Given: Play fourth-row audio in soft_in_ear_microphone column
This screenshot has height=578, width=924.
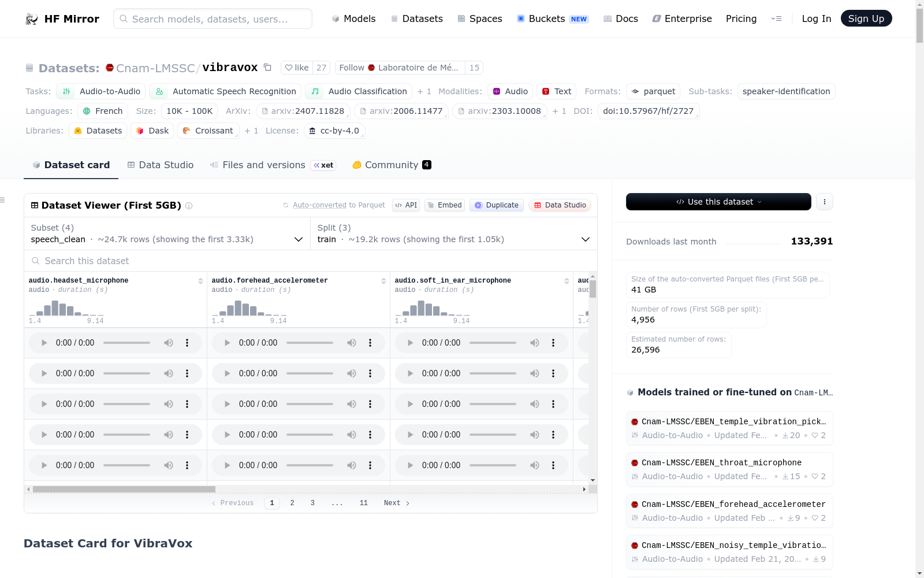Looking at the screenshot, I should tap(410, 435).
